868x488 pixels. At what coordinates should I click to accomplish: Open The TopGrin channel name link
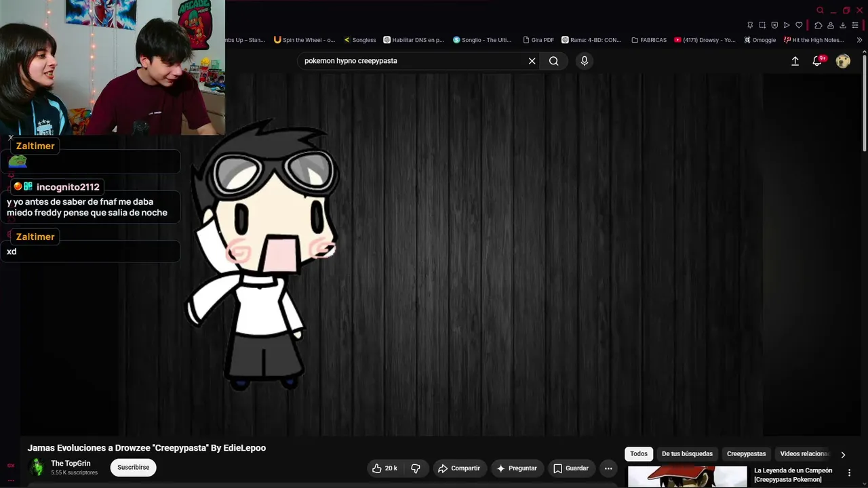tap(71, 464)
